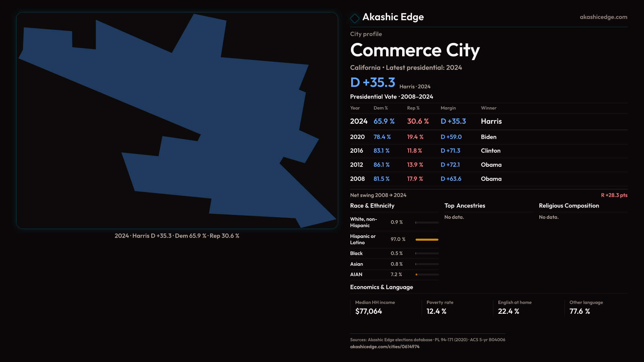
Task: Click the Dem % column header
Action: click(x=380, y=108)
